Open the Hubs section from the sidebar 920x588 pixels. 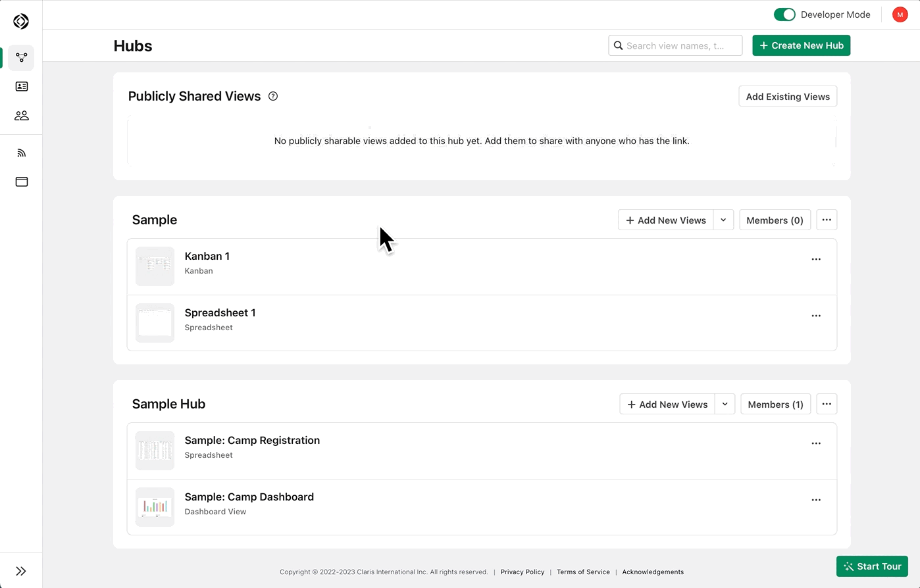21,58
